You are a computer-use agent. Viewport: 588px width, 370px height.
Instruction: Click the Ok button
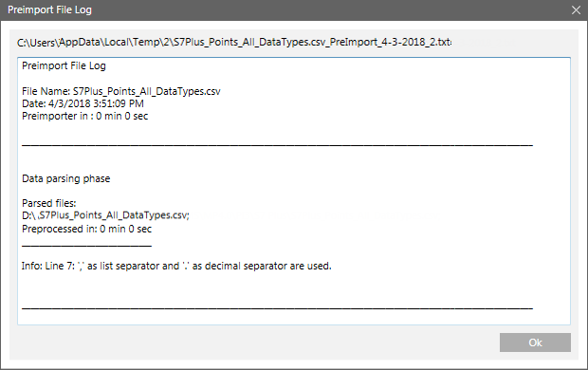tap(535, 342)
